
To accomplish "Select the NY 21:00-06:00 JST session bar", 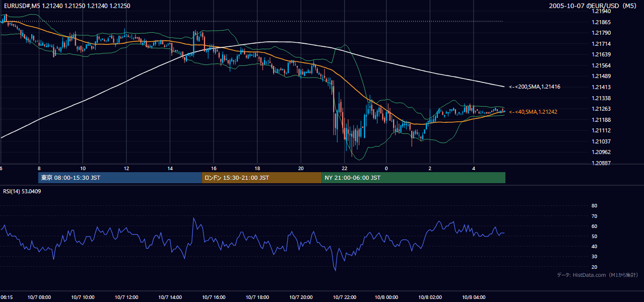I will (413, 178).
